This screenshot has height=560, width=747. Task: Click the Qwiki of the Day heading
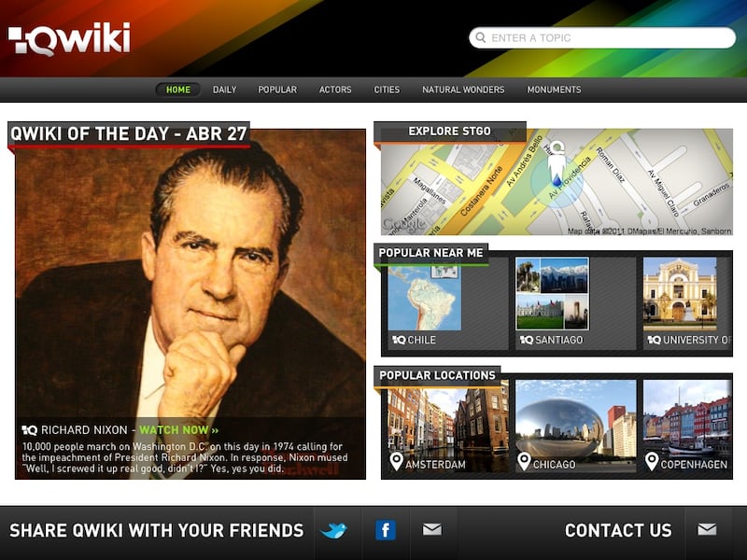[129, 133]
